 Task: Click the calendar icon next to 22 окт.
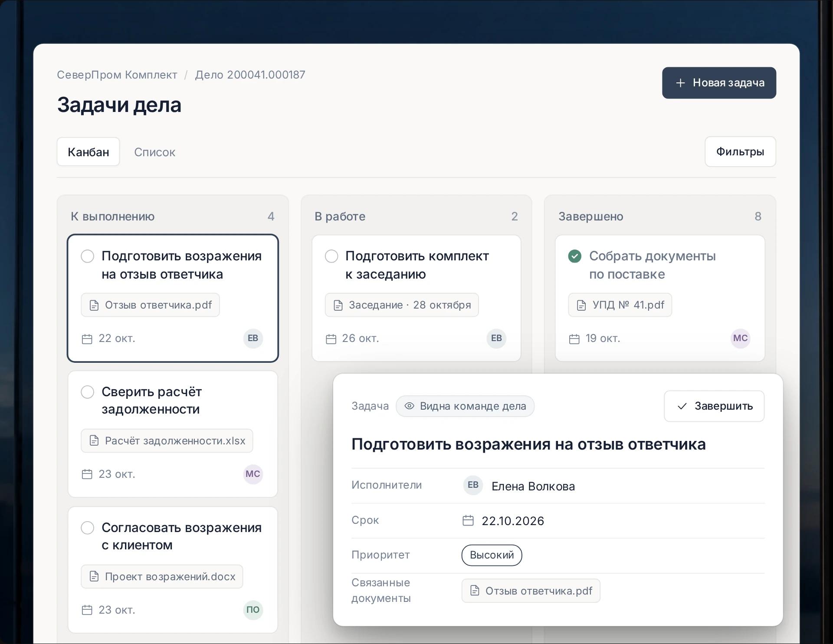[x=87, y=339]
